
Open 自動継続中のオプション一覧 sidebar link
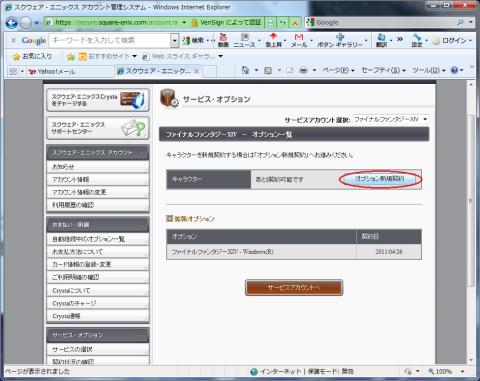98,239
